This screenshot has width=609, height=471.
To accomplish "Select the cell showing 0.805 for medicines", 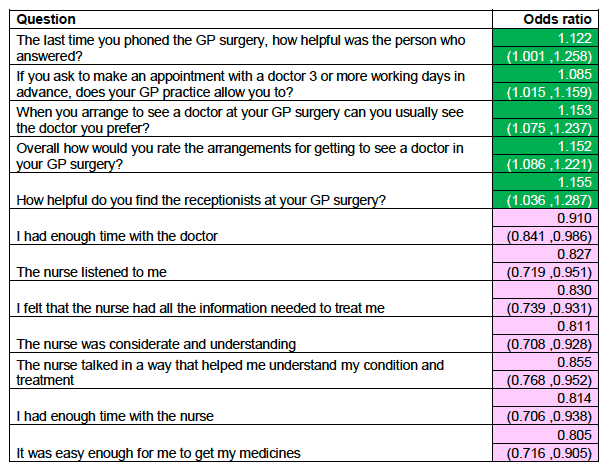I will coord(545,435).
